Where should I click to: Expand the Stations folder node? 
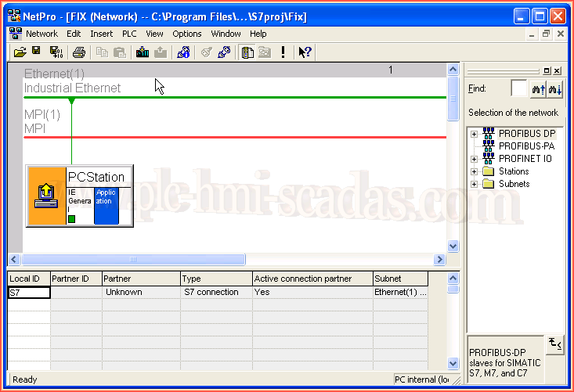click(x=474, y=171)
